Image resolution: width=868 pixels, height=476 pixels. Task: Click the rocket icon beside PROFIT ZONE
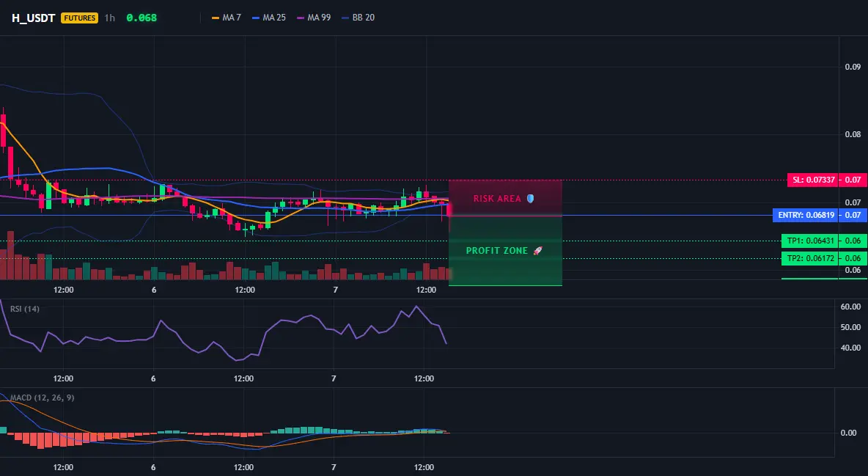click(x=537, y=250)
